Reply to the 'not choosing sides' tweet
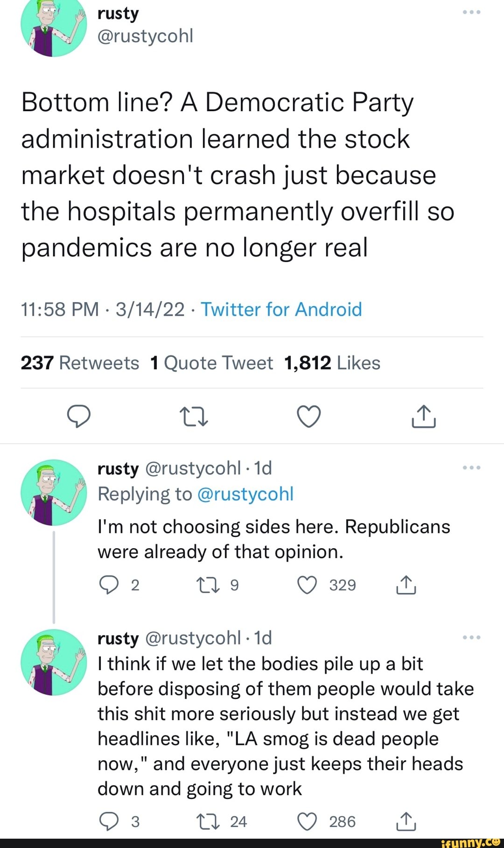The width and height of the screenshot is (504, 848). click(x=110, y=585)
